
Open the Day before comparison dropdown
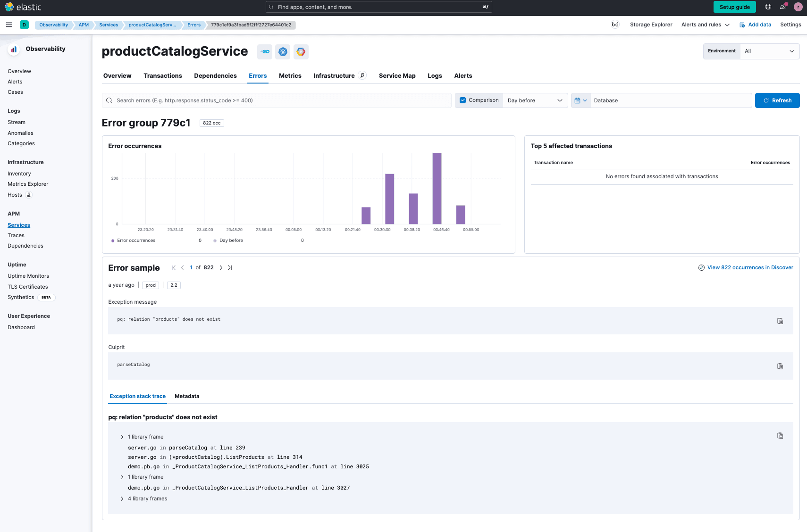535,100
